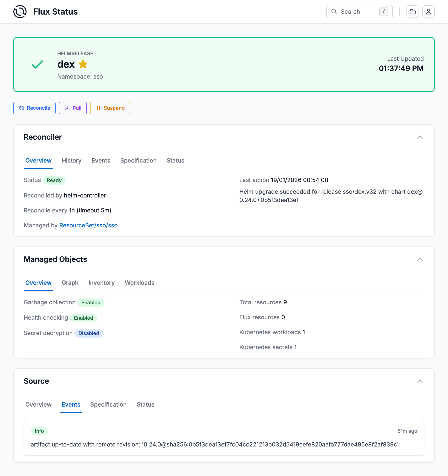The image size is (448, 476).
Task: Click the user profile icon
Action: tap(428, 11)
